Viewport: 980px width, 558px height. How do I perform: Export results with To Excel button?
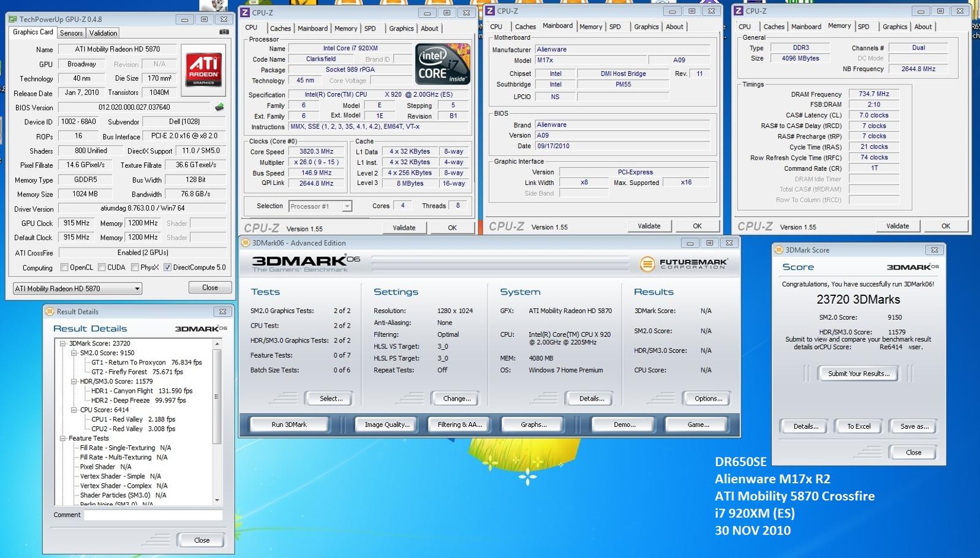859,426
